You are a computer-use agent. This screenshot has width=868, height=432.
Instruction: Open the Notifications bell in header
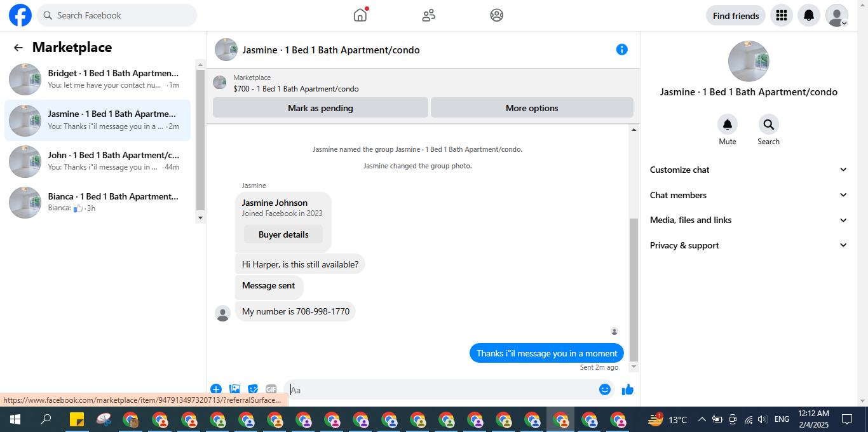pos(809,15)
